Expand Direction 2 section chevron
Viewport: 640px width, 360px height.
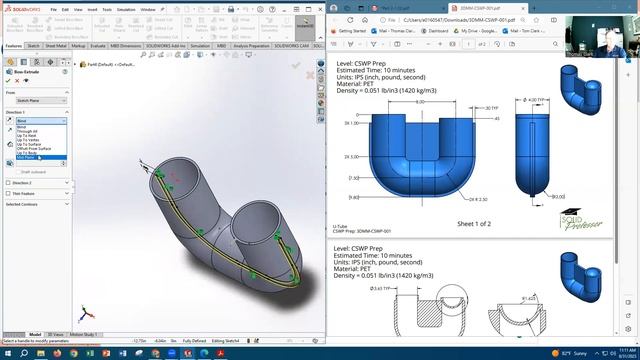click(x=67, y=183)
